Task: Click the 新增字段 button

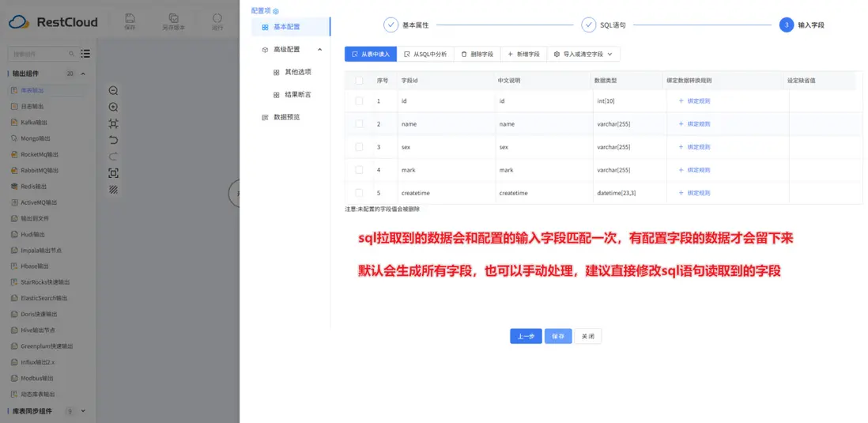Action: pyautogui.click(x=523, y=55)
